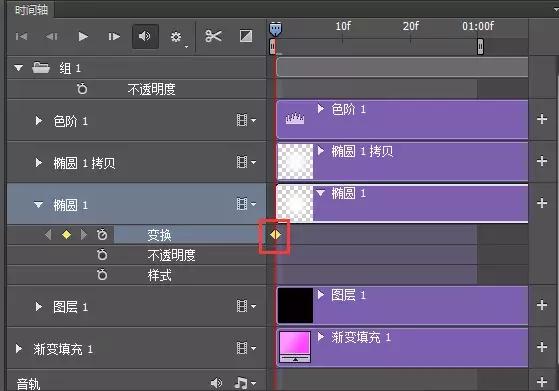This screenshot has height=391, width=559.
Task: Collapse the 椭圆 1 track properties
Action: point(39,205)
